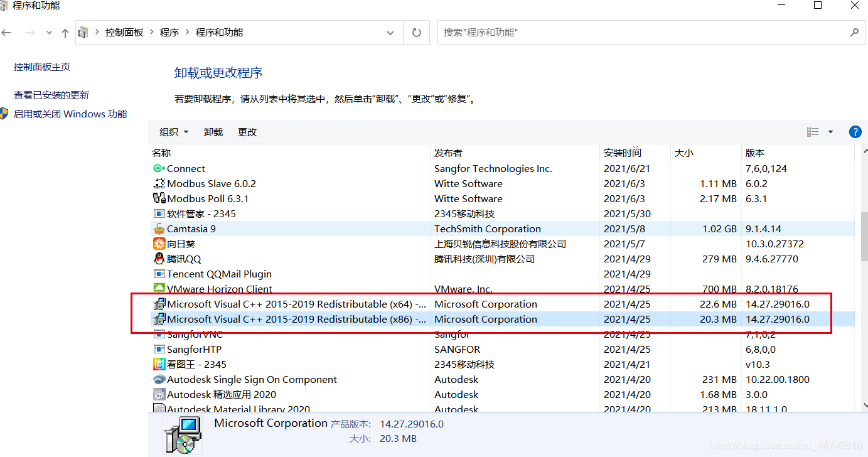
Task: Click version 9.4.6.27770
Action: 772,259
